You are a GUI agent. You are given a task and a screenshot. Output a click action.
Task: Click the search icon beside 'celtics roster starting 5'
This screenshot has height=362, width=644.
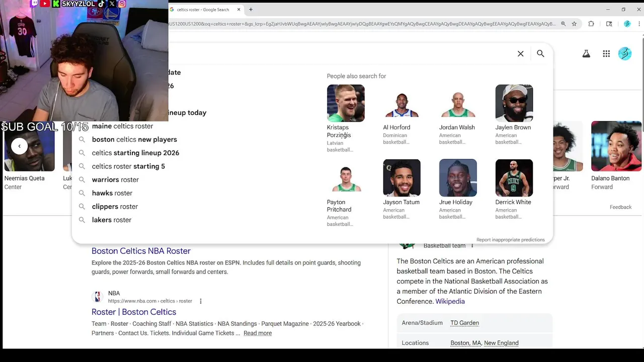tap(82, 166)
